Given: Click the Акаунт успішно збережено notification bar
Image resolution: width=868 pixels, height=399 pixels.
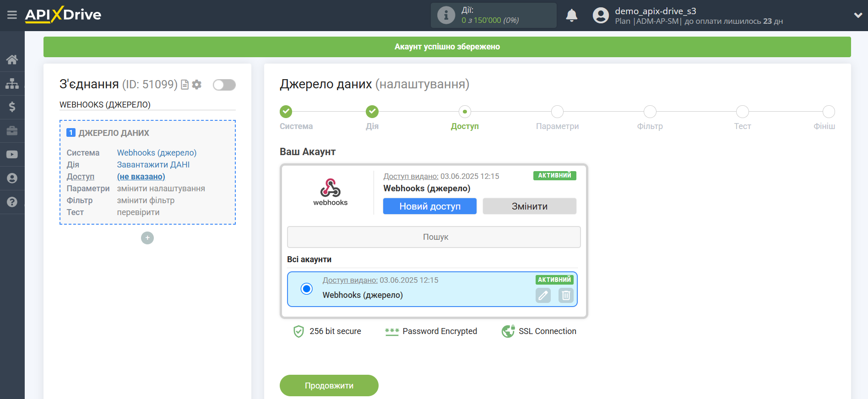Looking at the screenshot, I should pos(447,47).
